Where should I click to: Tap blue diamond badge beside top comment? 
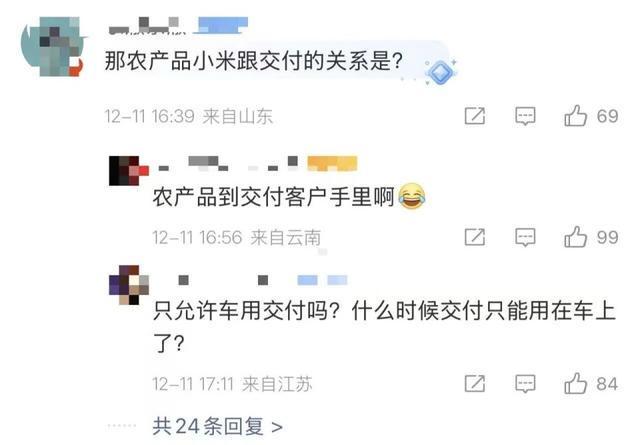tap(440, 72)
